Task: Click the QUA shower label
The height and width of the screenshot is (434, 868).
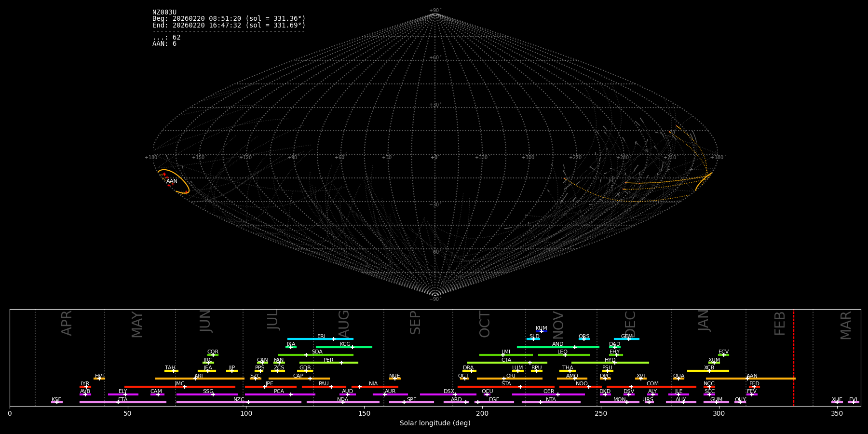Action: (678, 376)
